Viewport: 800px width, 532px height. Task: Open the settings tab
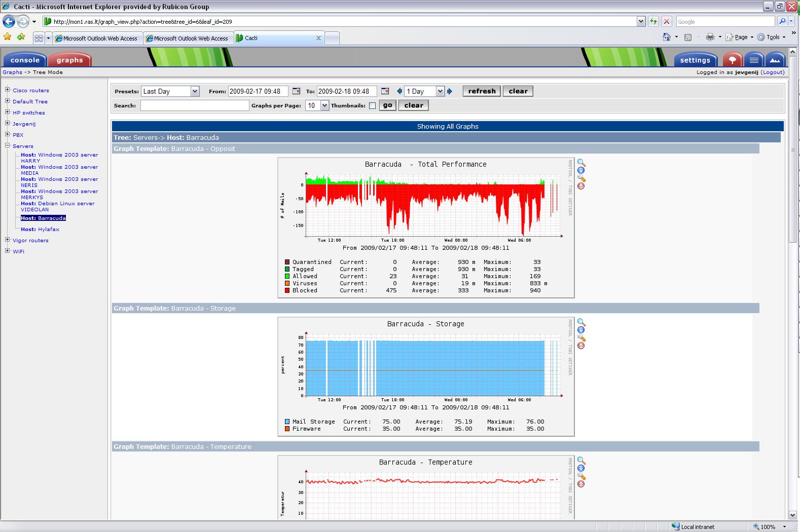(695, 60)
